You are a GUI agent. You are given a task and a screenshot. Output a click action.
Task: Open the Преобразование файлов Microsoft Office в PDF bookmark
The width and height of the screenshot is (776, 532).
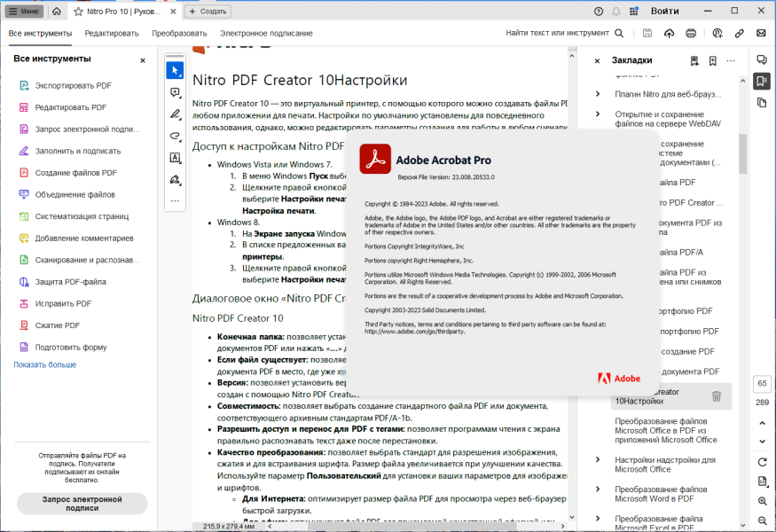666,431
